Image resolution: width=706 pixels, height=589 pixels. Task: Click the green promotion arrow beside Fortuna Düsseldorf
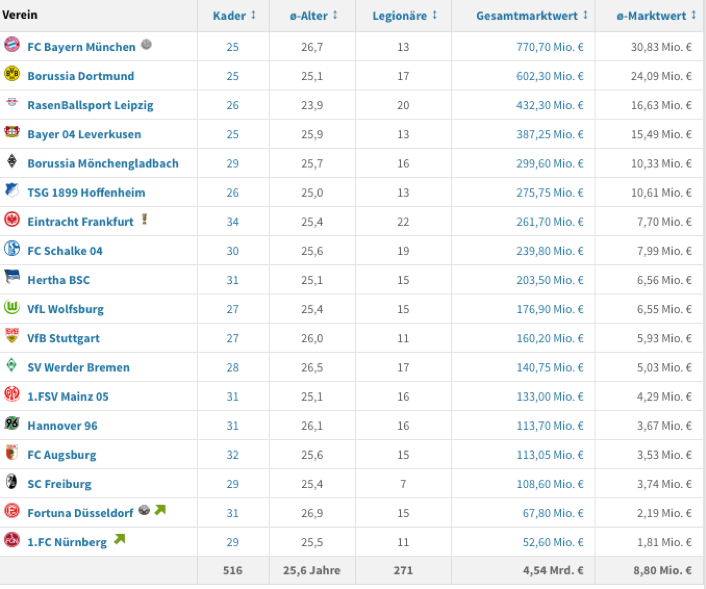160,510
